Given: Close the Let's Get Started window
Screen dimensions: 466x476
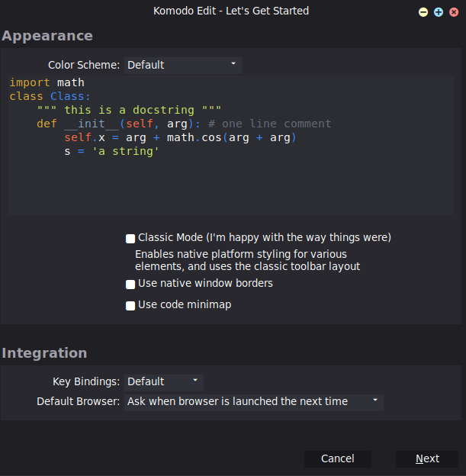Looking at the screenshot, I should [x=454, y=12].
